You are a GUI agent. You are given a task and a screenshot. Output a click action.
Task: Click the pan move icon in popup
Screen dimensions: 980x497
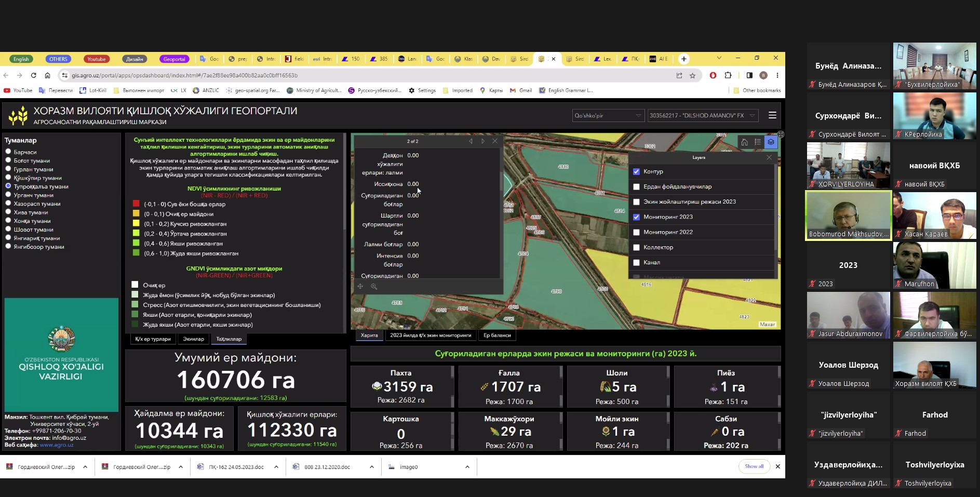[360, 287]
